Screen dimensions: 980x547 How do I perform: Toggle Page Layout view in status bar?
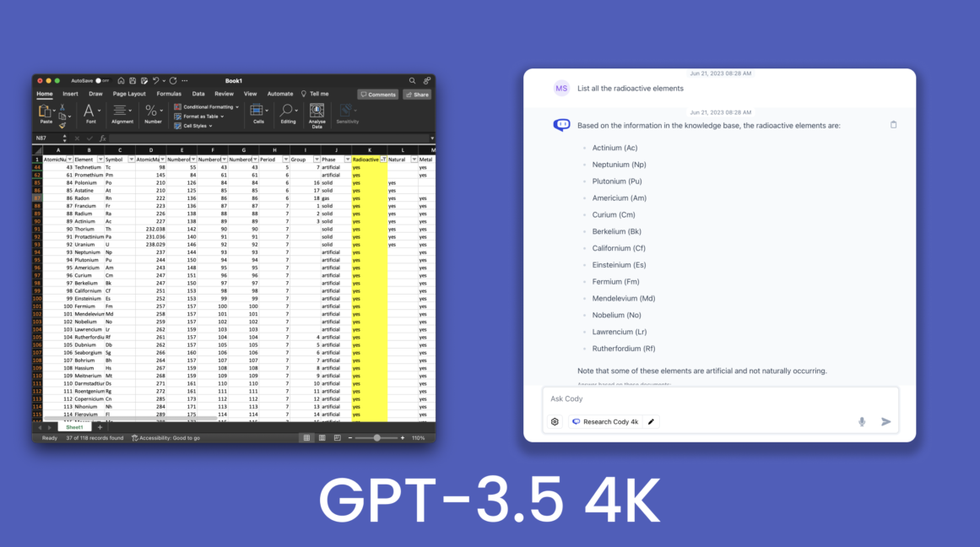tap(322, 437)
